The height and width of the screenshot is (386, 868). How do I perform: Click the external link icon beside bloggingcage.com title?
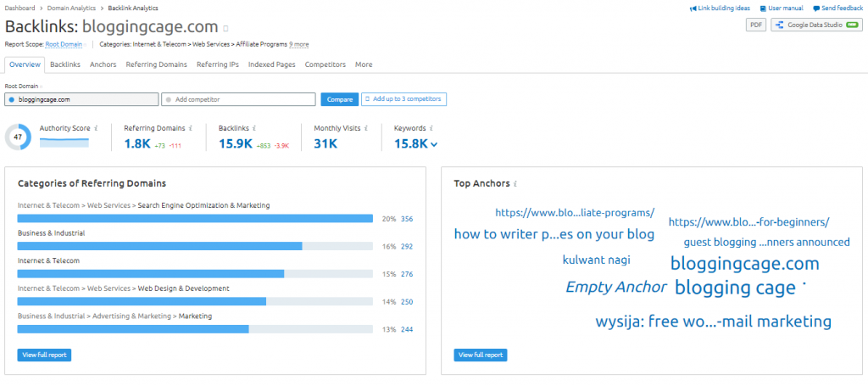(x=225, y=28)
